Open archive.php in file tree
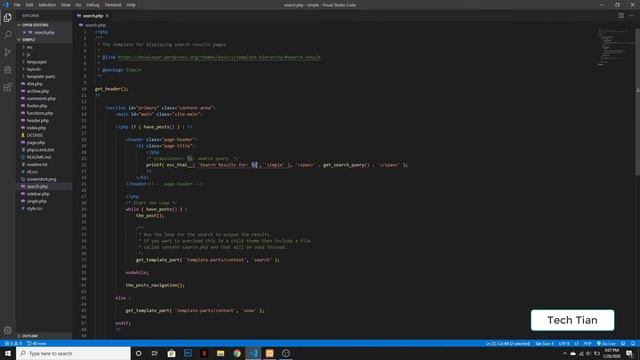The height and width of the screenshot is (360, 640). pyautogui.click(x=38, y=91)
